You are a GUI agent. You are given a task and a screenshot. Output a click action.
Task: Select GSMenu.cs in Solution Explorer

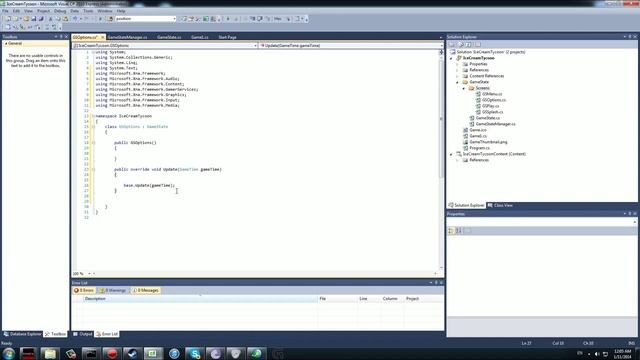492,94
